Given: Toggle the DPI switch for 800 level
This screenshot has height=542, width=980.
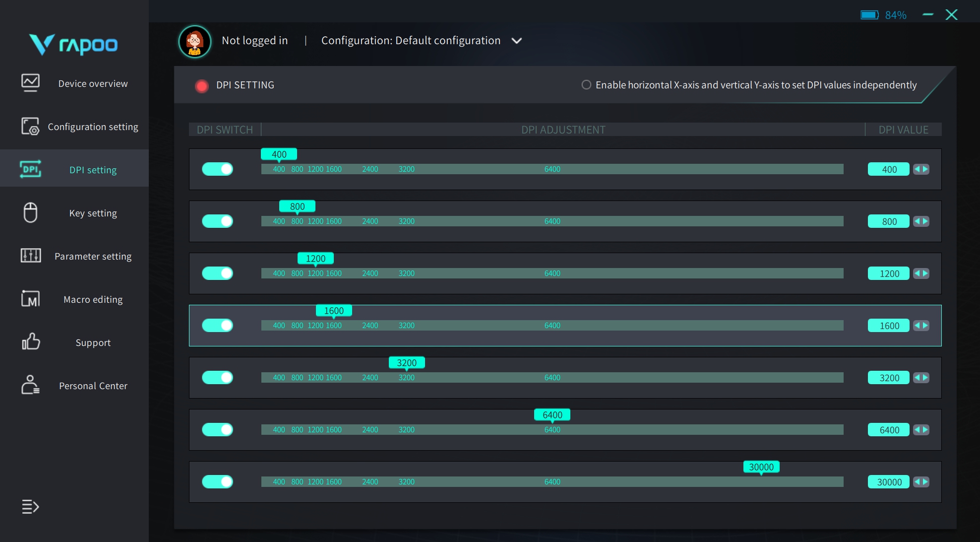Looking at the screenshot, I should point(217,221).
